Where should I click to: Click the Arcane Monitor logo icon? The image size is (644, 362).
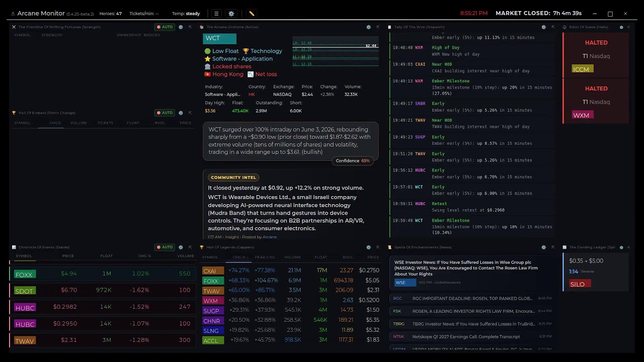pyautogui.click(x=12, y=14)
